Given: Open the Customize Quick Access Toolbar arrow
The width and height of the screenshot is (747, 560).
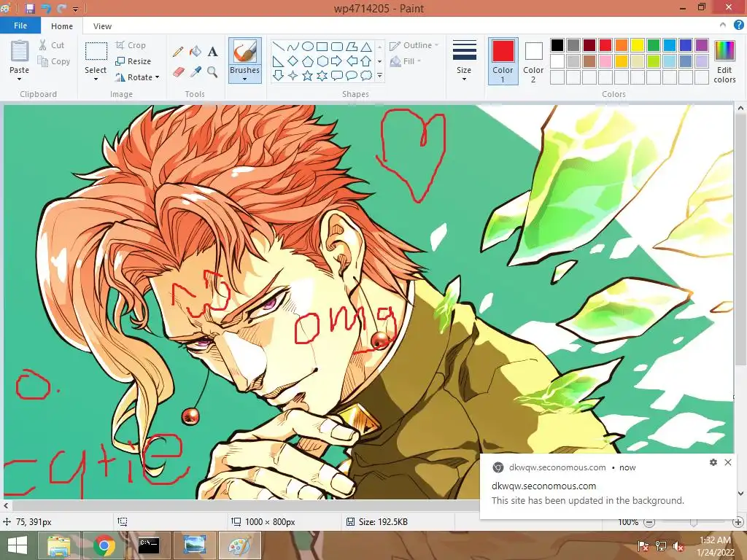Looking at the screenshot, I should pyautogui.click(x=75, y=9).
